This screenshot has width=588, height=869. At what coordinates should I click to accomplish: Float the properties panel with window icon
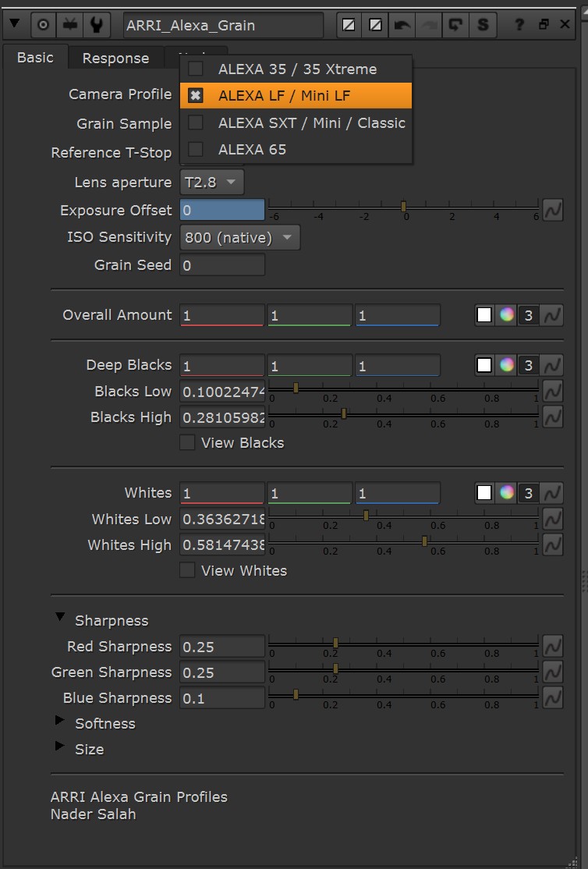coord(544,24)
